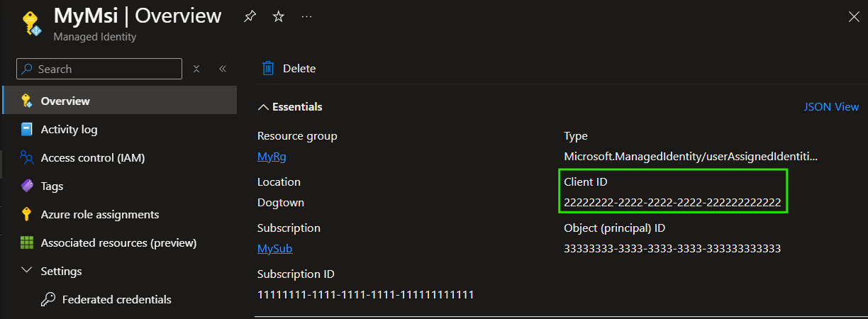The height and width of the screenshot is (319, 868).
Task: Pin the MyMsi blade to dashboard
Action: [250, 16]
